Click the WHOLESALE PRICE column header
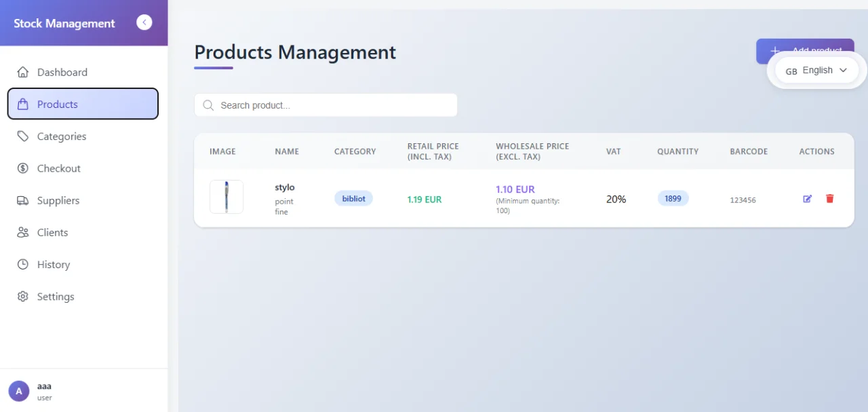Image resolution: width=868 pixels, height=412 pixels. (x=532, y=151)
